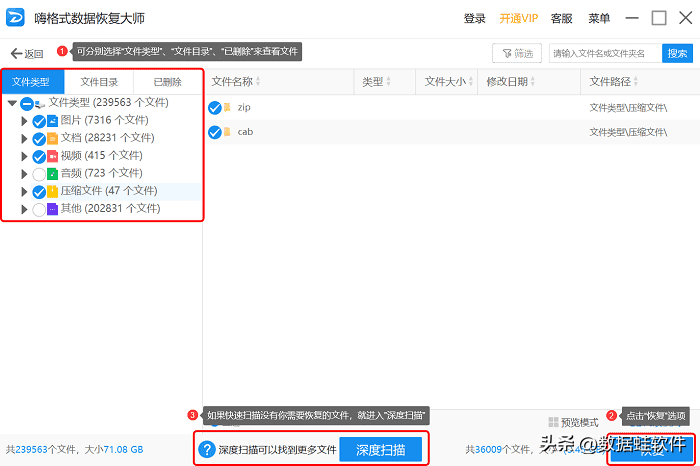Screen dimensions: 700x466
Task: Click the 文档 (documents) category icon
Action: click(53, 138)
